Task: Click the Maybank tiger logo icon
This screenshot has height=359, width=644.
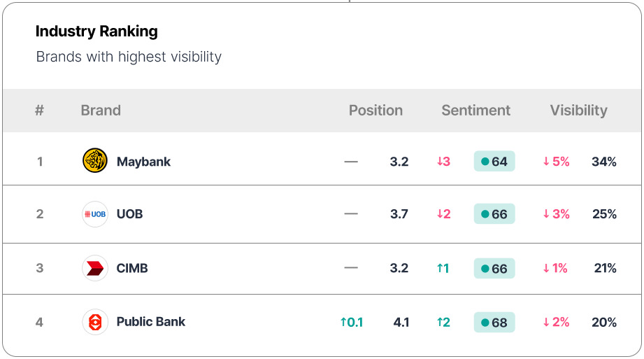Action: 95,161
